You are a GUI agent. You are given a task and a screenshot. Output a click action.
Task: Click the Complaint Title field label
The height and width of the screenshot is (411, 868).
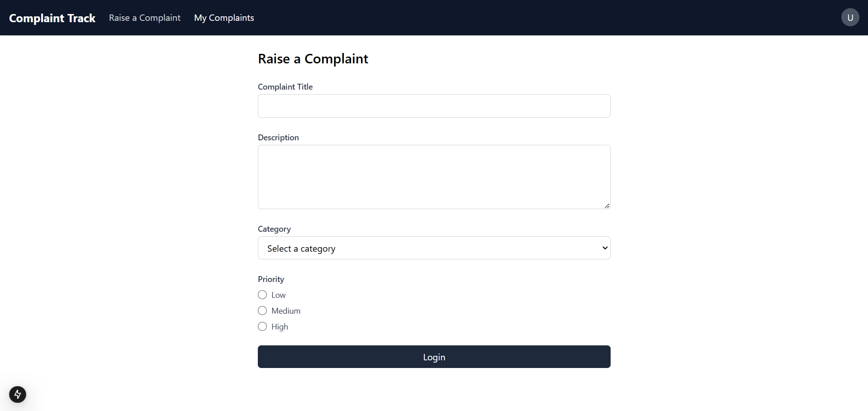285,87
